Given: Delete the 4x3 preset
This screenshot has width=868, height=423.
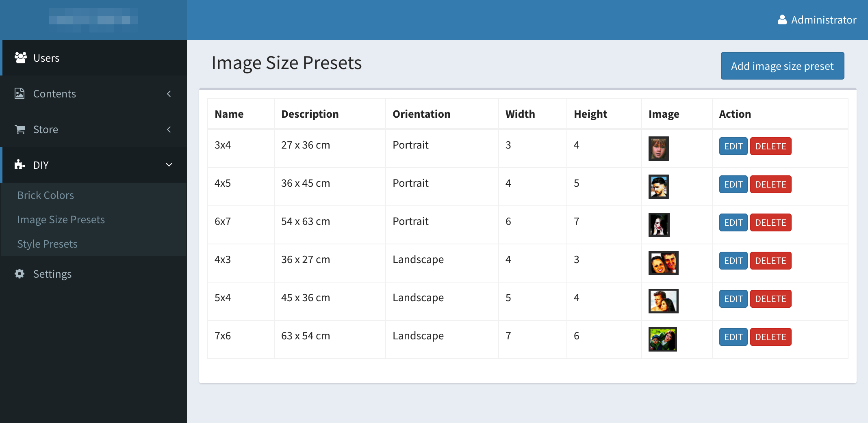Looking at the screenshot, I should pyautogui.click(x=770, y=261).
